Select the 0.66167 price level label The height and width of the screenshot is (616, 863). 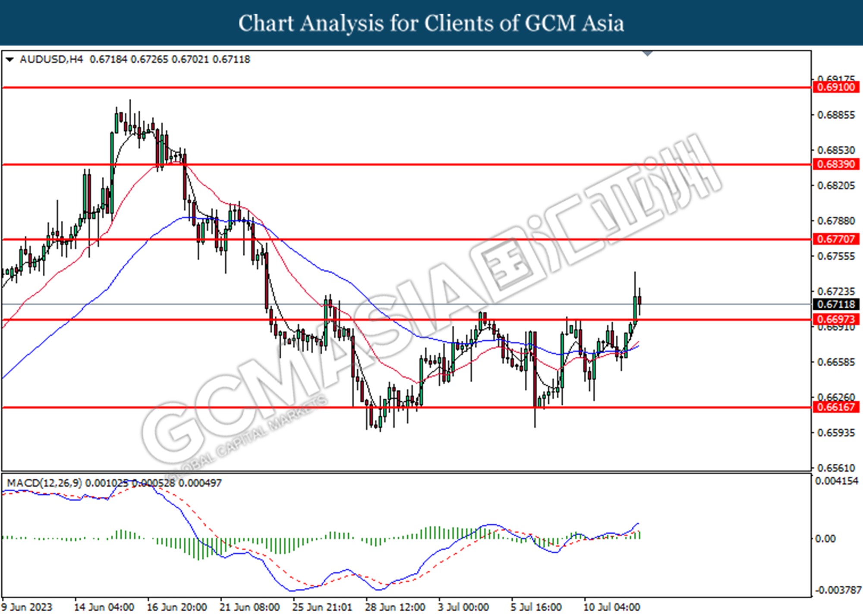tap(836, 407)
